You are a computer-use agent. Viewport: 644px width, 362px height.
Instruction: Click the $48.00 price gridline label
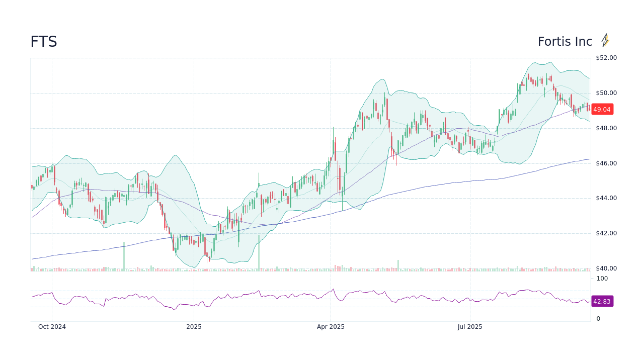[x=605, y=128]
